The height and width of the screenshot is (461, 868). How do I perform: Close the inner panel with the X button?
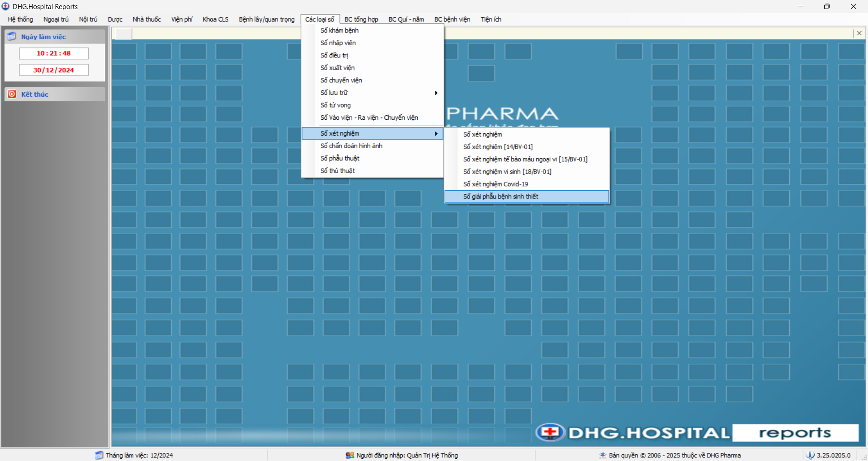click(859, 33)
